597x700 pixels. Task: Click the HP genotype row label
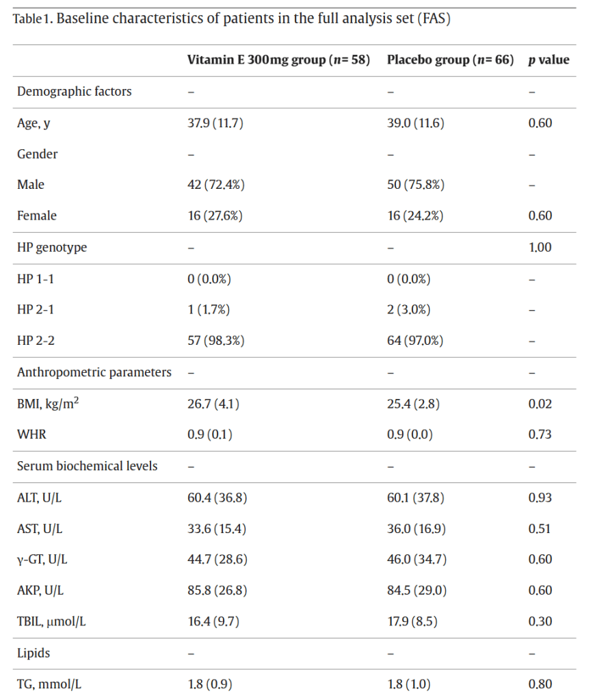click(52, 248)
